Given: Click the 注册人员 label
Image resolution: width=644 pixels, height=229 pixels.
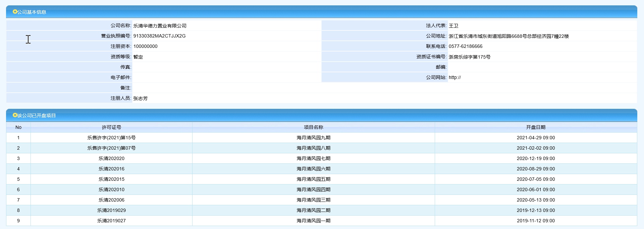Looking at the screenshot, I should coord(121,98).
